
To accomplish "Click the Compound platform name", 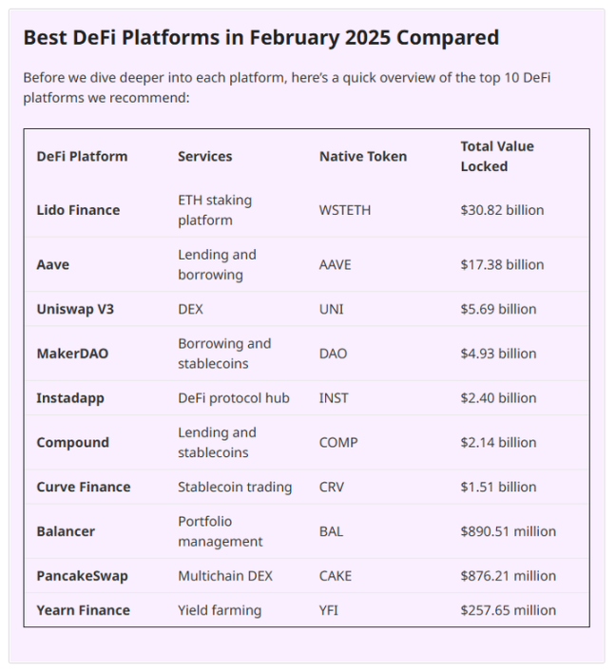I will tap(72, 443).
